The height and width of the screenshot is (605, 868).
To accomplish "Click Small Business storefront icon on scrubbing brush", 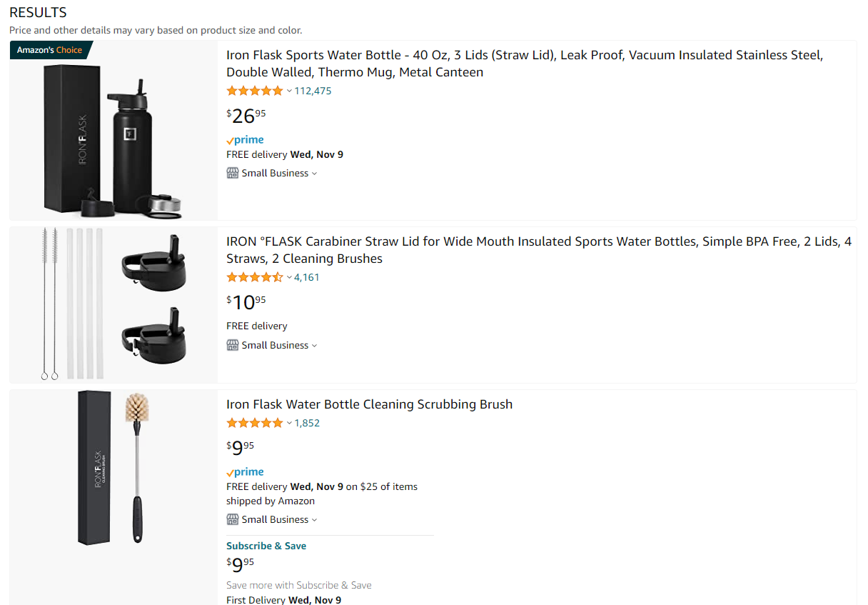I will pyautogui.click(x=233, y=519).
